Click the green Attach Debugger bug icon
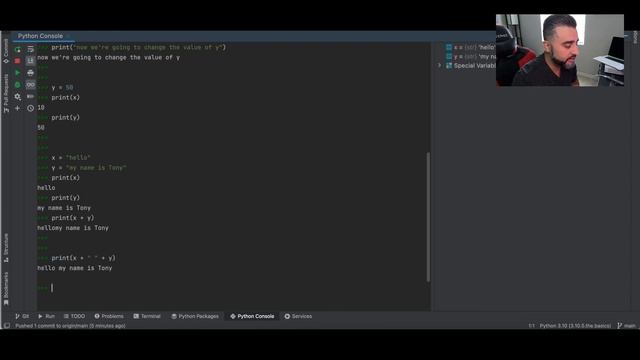The height and width of the screenshot is (360, 640). [18, 84]
